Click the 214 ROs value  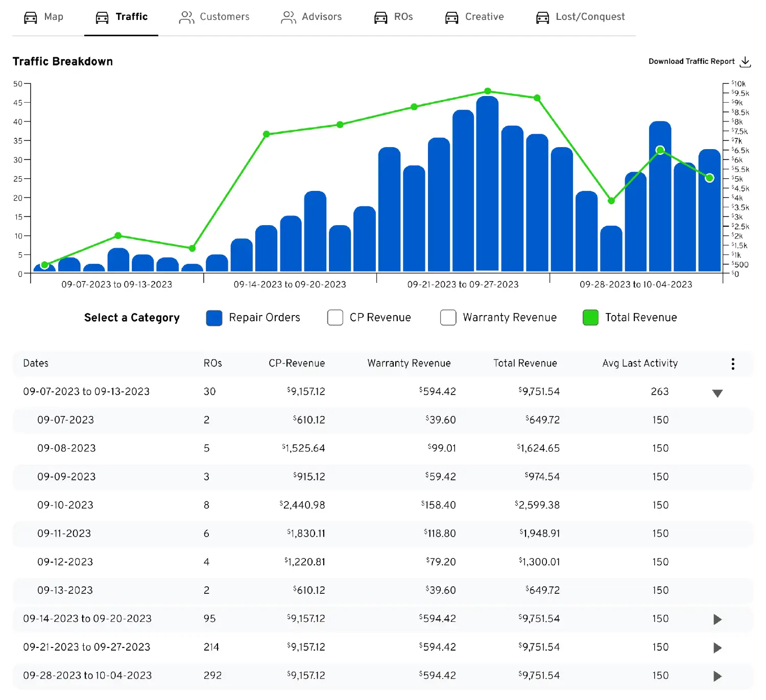coord(211,647)
